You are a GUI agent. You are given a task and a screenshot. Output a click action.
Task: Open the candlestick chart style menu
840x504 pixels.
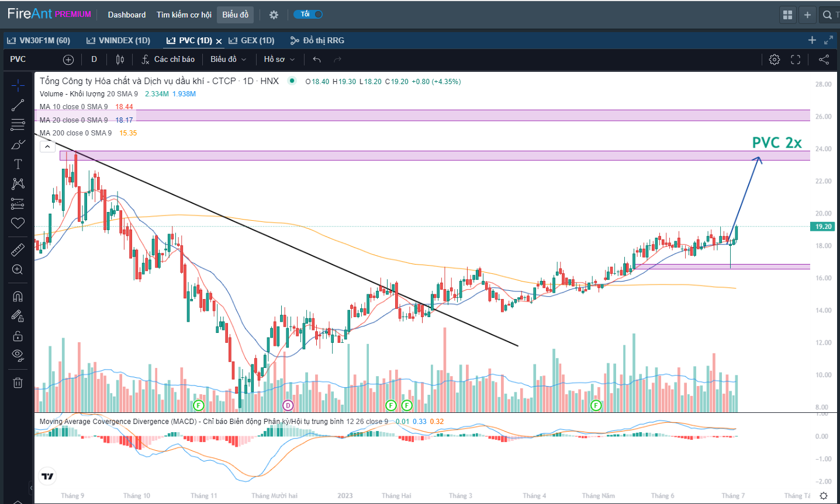click(120, 60)
